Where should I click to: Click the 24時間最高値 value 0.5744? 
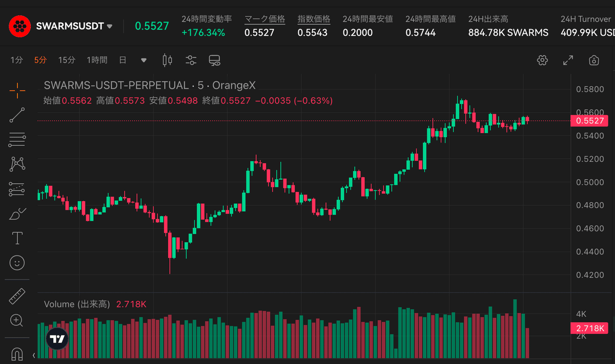tap(420, 33)
